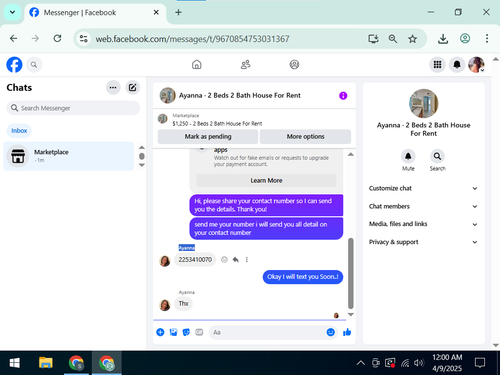The height and width of the screenshot is (375, 500).
Task: Click Learn More in safety notice
Action: pos(266,180)
